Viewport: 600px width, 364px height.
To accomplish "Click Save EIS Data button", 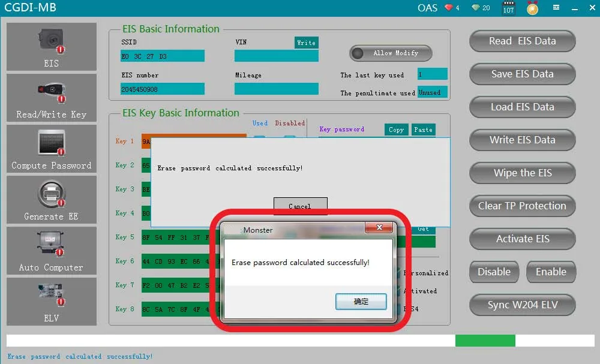I will click(523, 74).
